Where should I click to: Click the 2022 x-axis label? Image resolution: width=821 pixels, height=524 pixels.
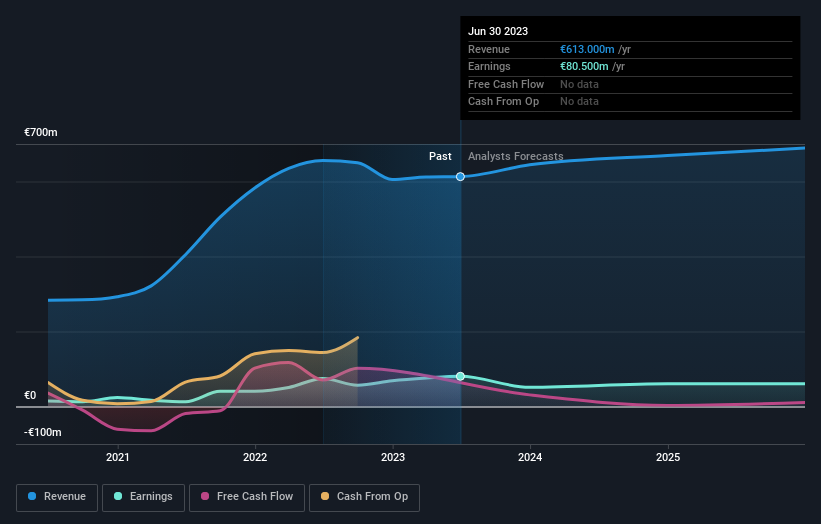pyautogui.click(x=255, y=458)
